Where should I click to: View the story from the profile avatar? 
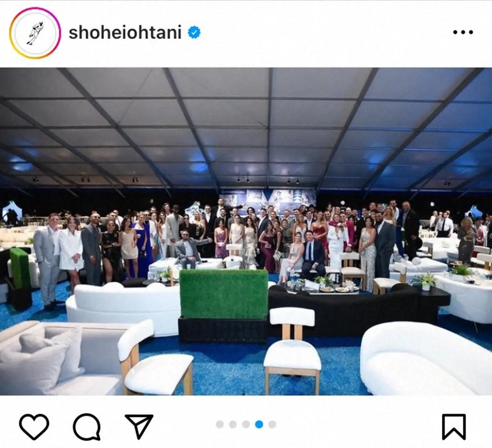click(34, 33)
